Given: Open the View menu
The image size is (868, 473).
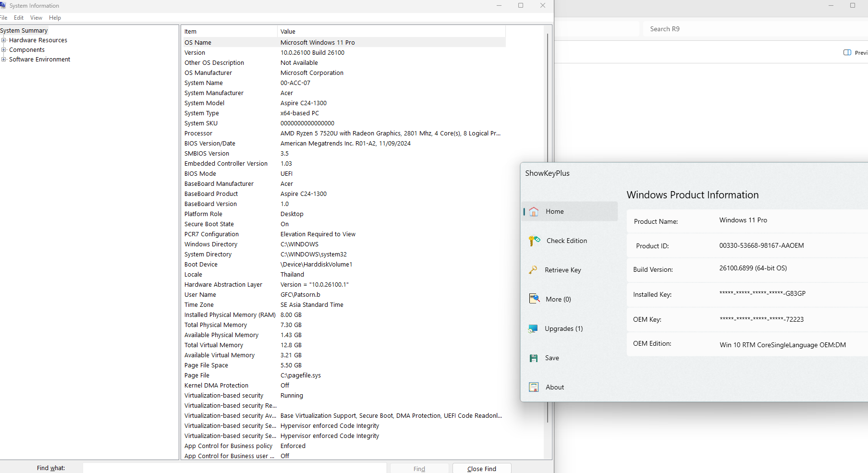Looking at the screenshot, I should pyautogui.click(x=36, y=18).
